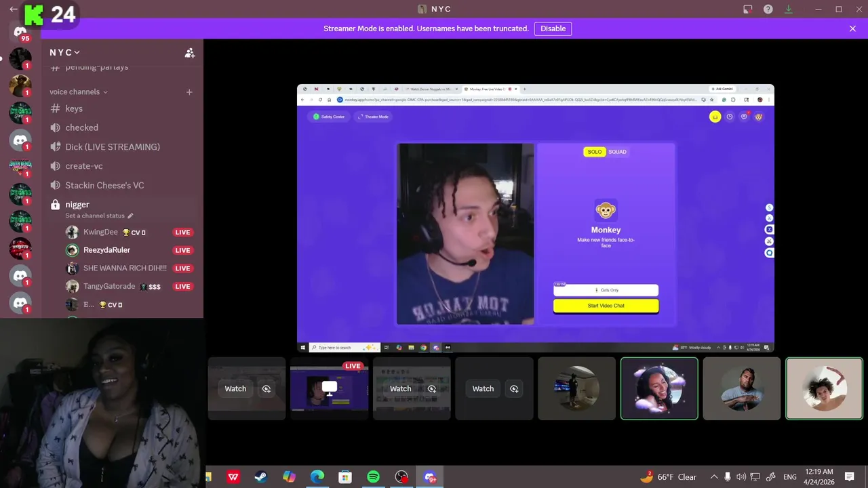Screen dimensions: 868x488
Task: Open ENG language selector in taskbar
Action: [790, 477]
